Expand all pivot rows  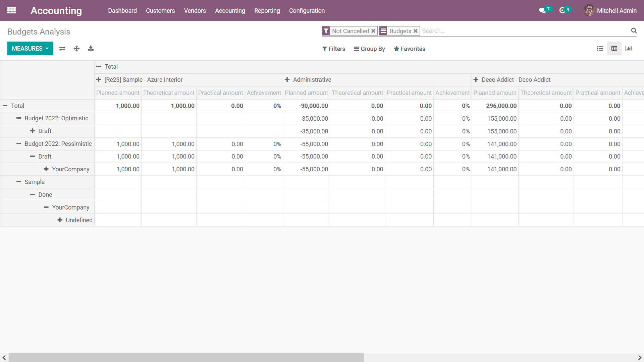(76, 49)
